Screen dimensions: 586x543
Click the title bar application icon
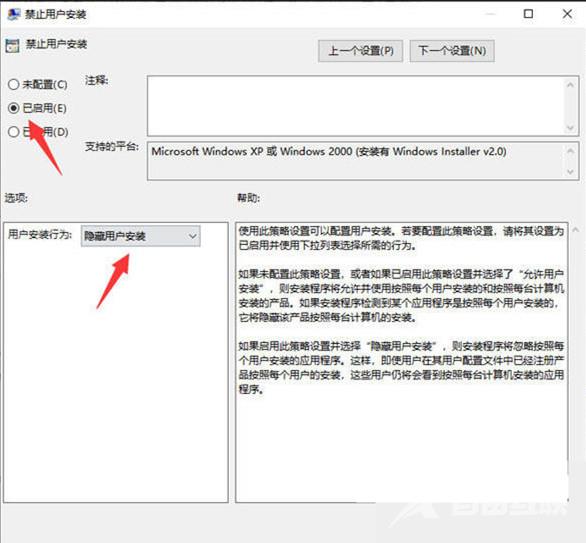coord(14,14)
